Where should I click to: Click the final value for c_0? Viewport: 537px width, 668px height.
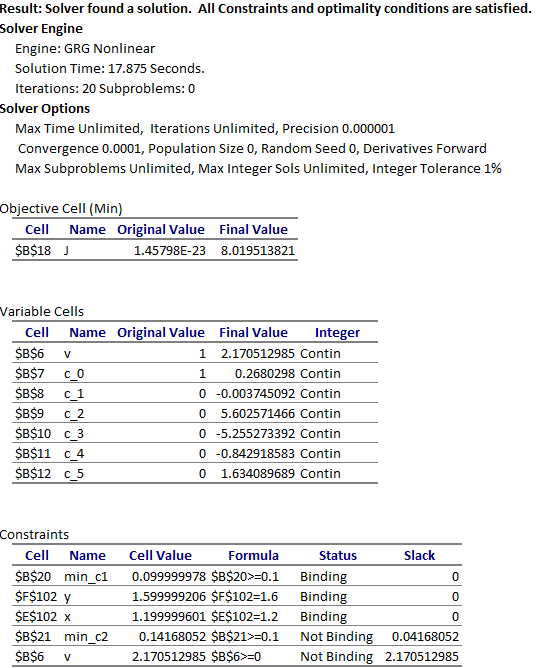(264, 373)
